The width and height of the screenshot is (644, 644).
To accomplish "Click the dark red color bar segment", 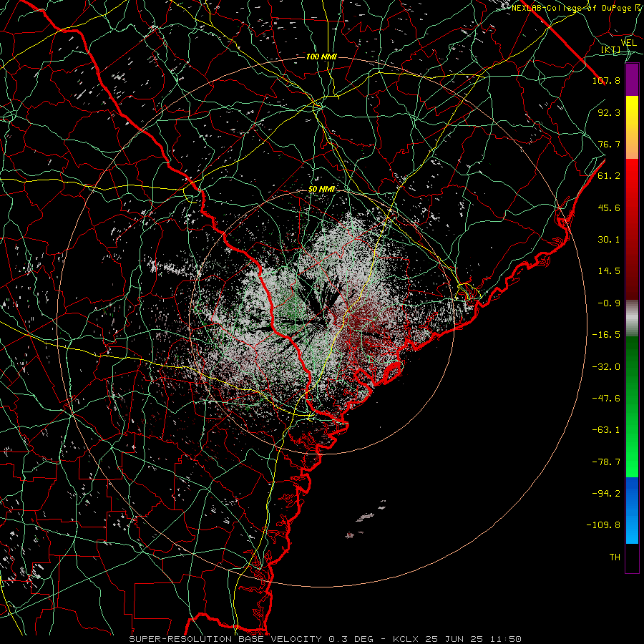I will (x=632, y=229).
